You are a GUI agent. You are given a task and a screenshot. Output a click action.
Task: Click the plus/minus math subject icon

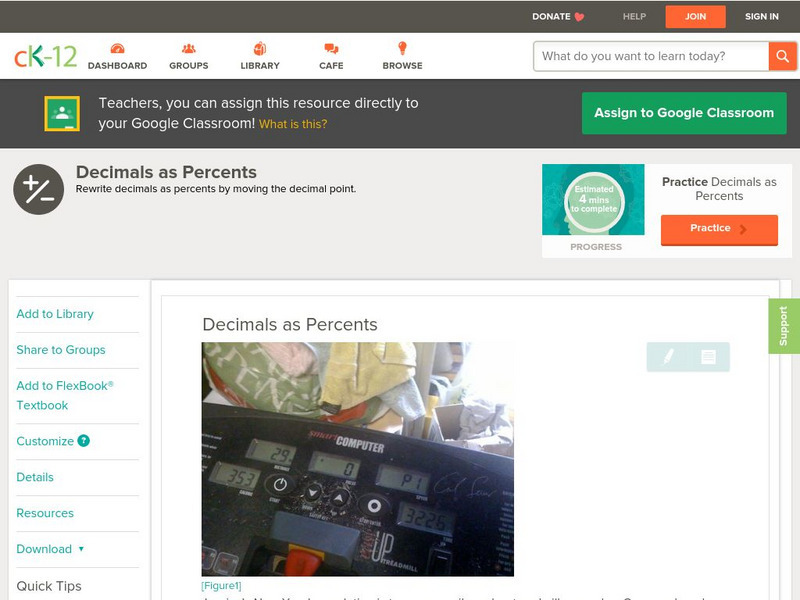tap(39, 189)
